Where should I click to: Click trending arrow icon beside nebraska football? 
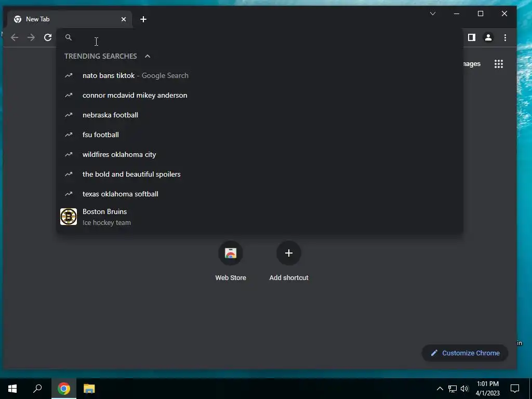click(x=69, y=115)
